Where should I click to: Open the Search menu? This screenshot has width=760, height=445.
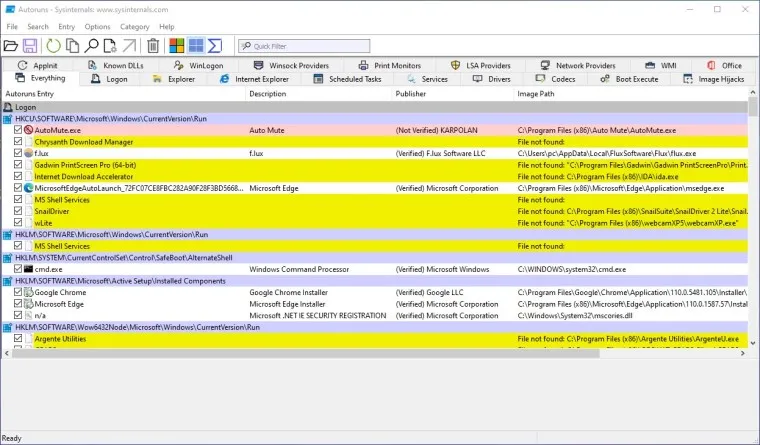[38, 27]
